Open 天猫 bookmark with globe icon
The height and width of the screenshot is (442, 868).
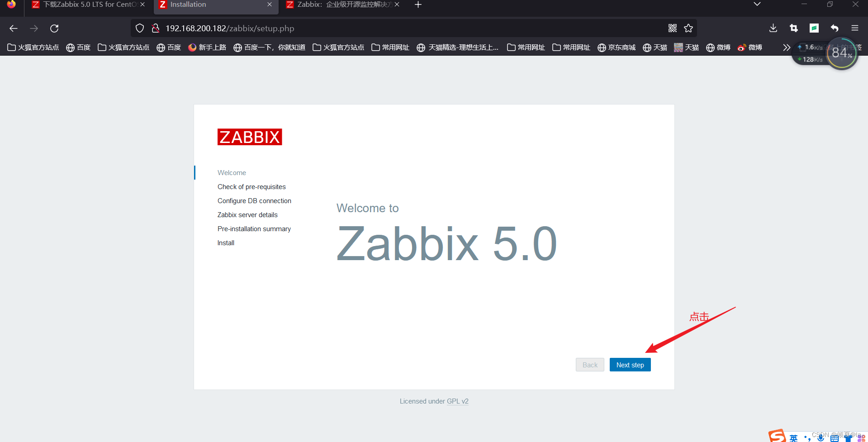tap(655, 48)
